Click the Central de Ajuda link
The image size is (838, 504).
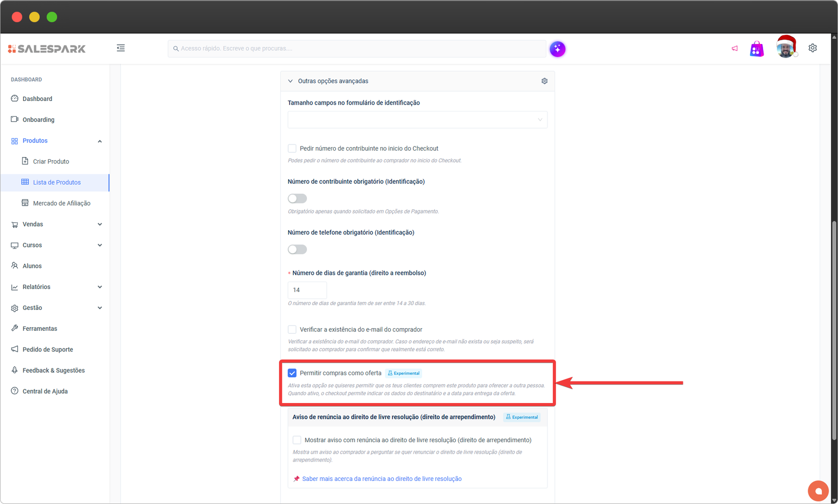click(45, 391)
